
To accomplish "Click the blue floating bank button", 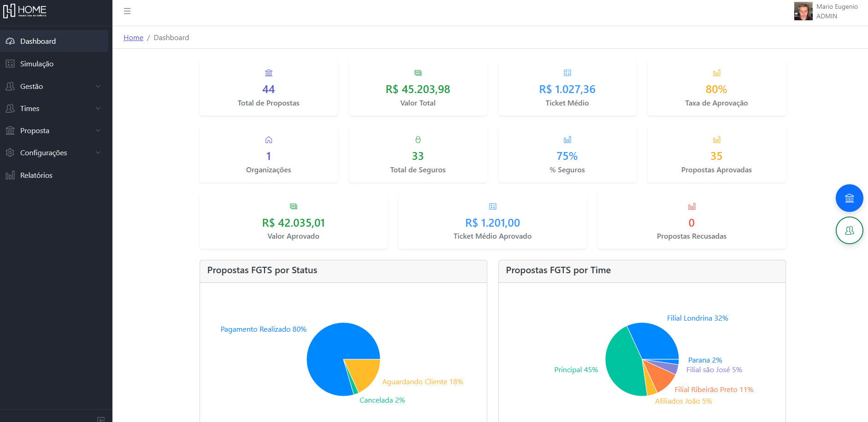I will click(849, 198).
